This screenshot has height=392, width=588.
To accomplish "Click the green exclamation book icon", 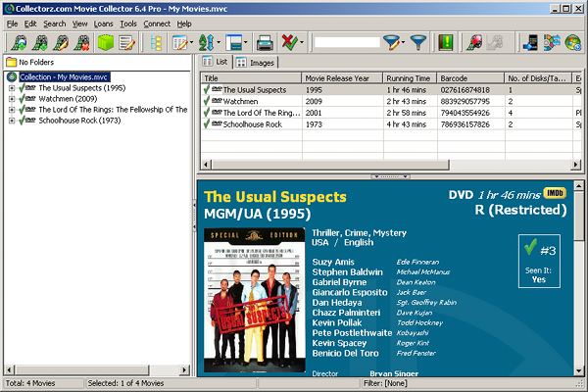I will [446, 43].
